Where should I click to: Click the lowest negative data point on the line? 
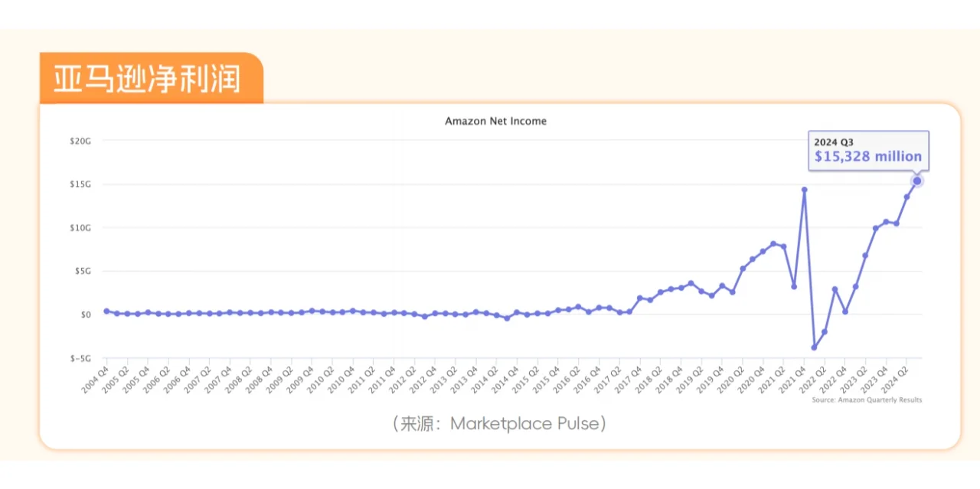(814, 347)
